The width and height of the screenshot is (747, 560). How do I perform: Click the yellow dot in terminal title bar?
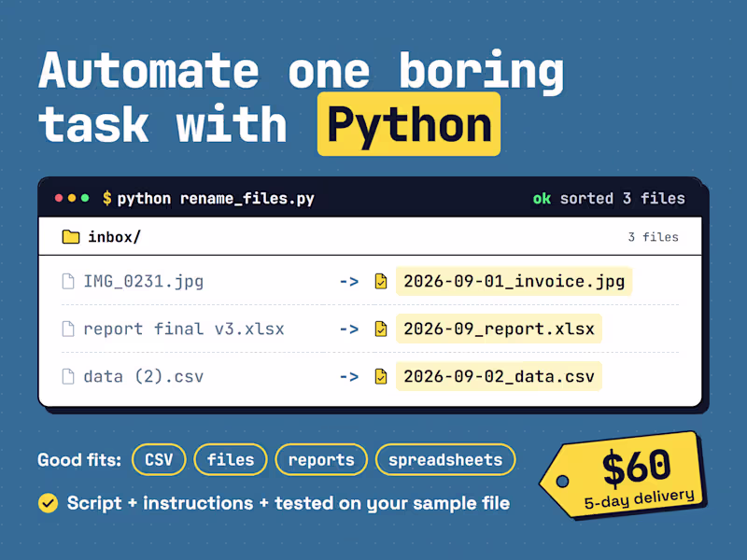coord(72,198)
